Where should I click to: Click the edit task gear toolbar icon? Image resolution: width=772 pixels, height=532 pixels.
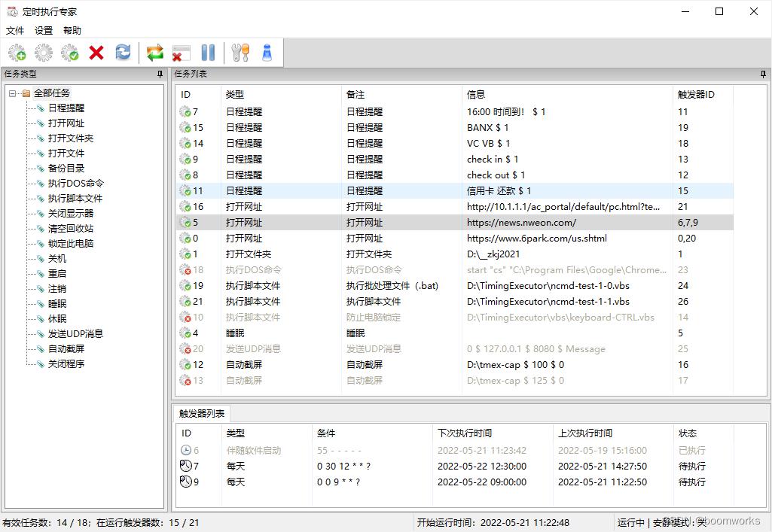(x=44, y=53)
